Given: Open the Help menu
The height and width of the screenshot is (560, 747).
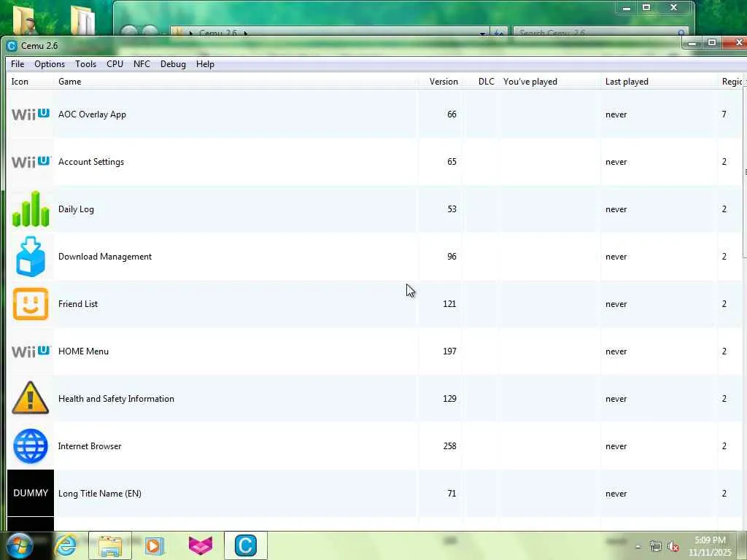Looking at the screenshot, I should [205, 64].
